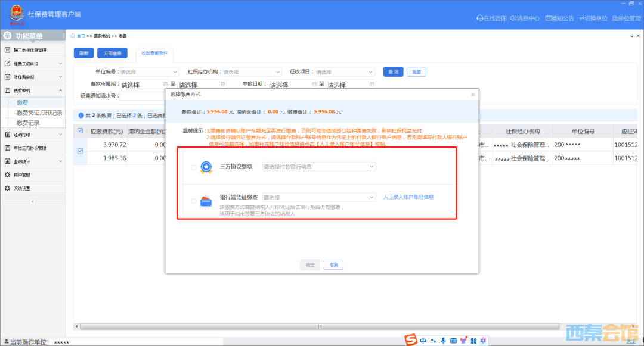Open 单位管理 icon in top bar

[615, 18]
